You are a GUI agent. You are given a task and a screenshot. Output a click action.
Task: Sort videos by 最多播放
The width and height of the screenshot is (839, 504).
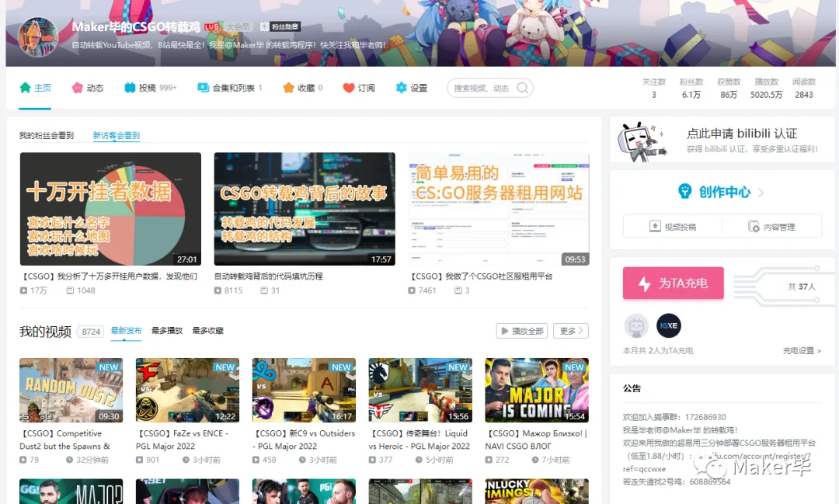pyautogui.click(x=167, y=331)
